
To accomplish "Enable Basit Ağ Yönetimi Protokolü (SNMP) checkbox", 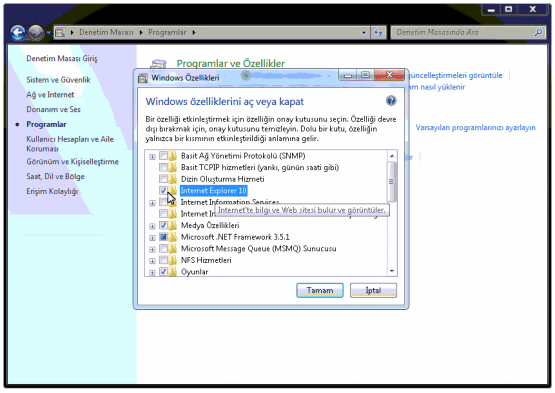I will coord(163,156).
